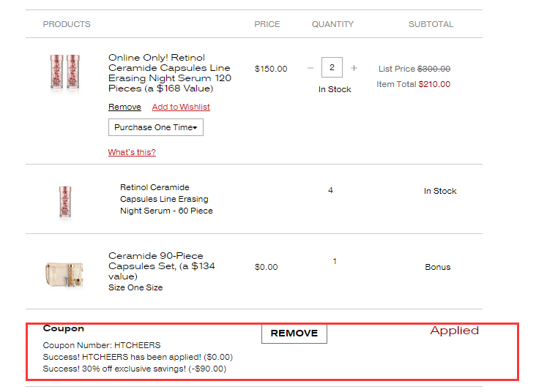
Task: Add the serum to Wishlist
Action: click(181, 107)
